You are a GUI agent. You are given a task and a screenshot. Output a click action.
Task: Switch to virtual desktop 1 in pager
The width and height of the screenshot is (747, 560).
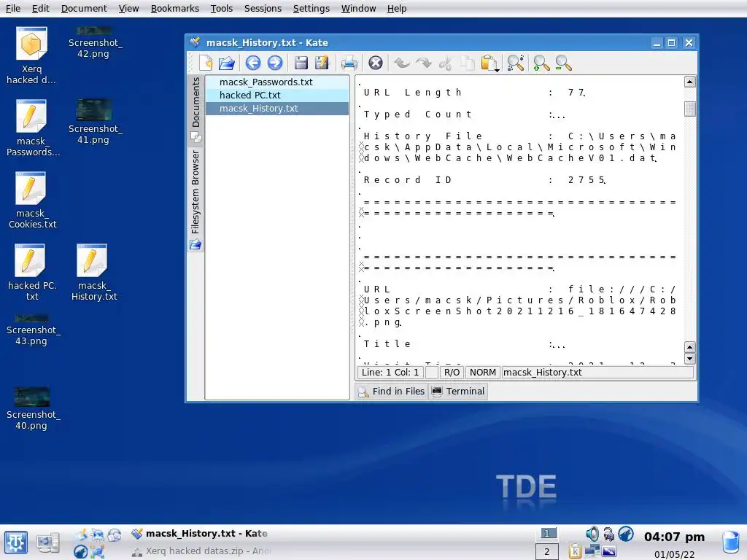pos(547,533)
